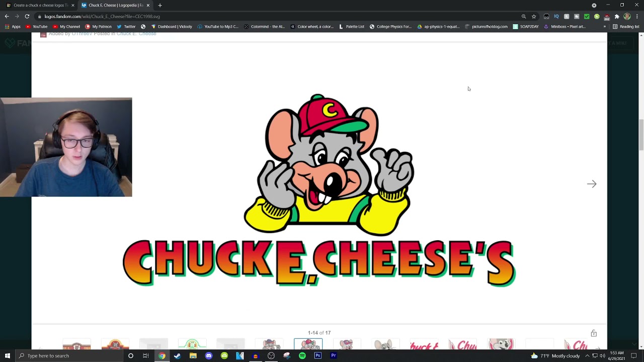Click the browser forward arrow
The width and height of the screenshot is (644, 362).
[x=17, y=17]
